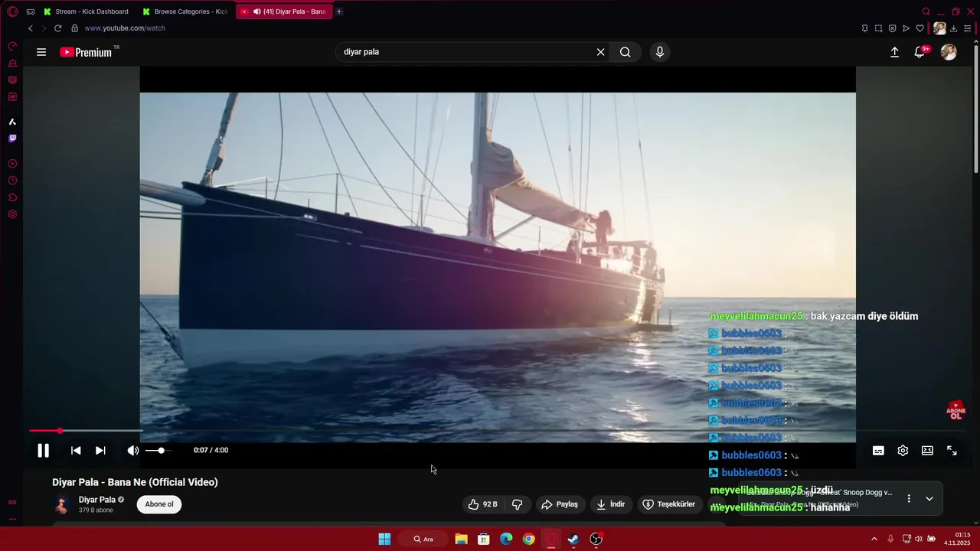Open ad blocker shield icon
This screenshot has height=551, width=980.
click(x=892, y=28)
